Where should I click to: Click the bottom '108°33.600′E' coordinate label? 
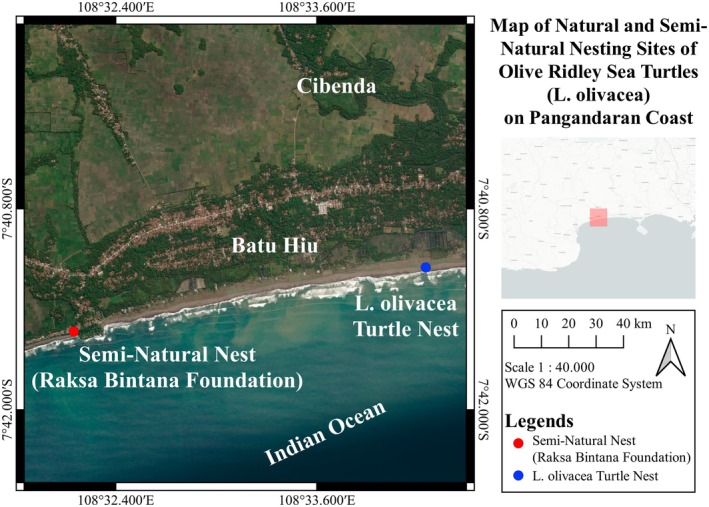coord(317,500)
